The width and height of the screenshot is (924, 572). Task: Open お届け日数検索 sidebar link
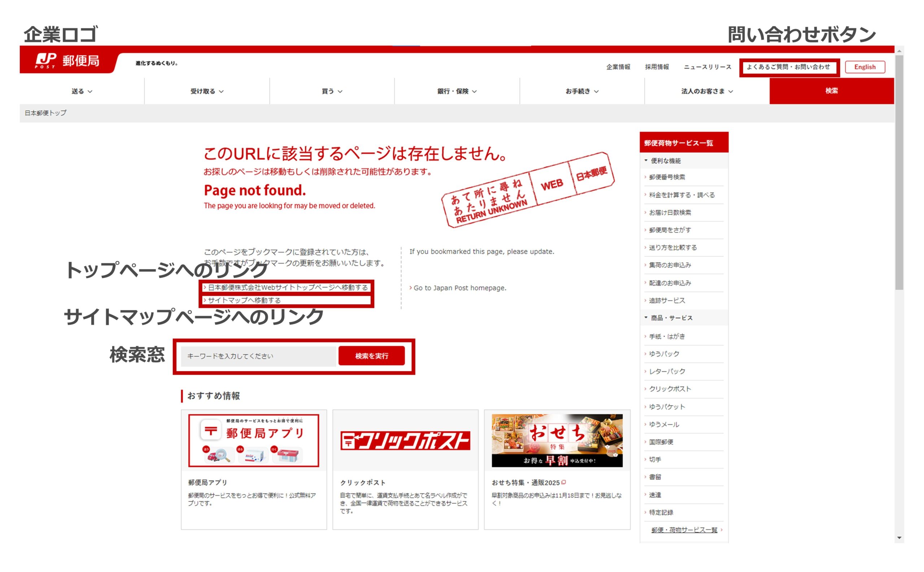point(670,213)
